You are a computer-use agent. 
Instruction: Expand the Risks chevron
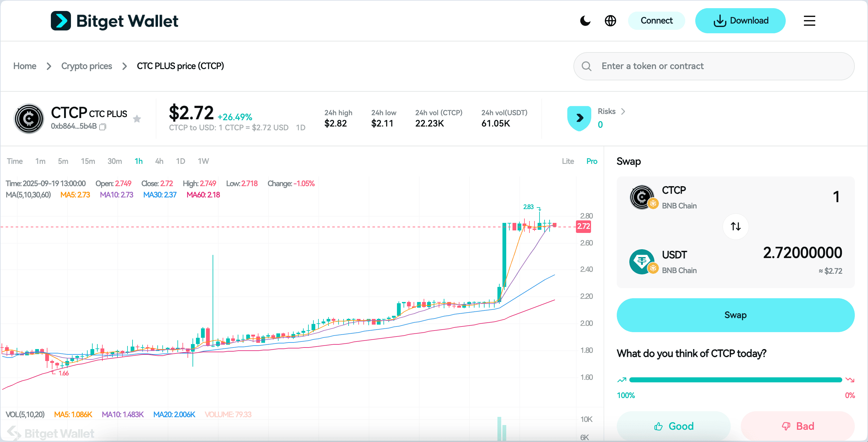[x=623, y=111]
